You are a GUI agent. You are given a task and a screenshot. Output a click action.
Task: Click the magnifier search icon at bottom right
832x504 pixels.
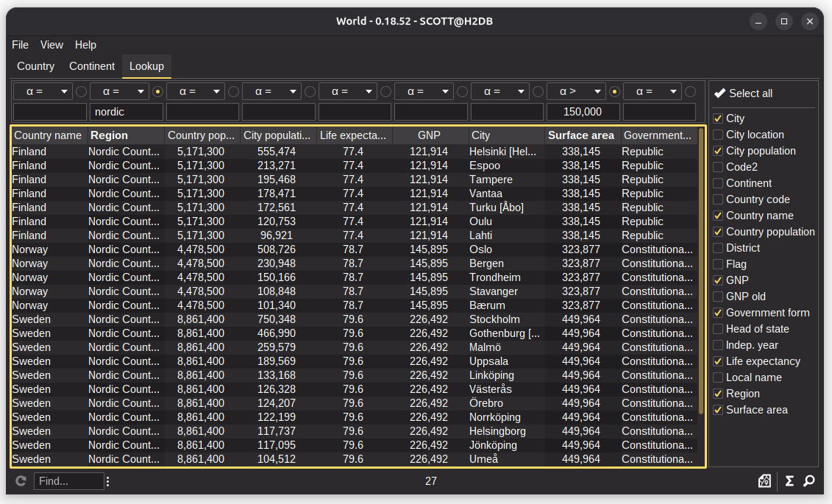(x=809, y=481)
